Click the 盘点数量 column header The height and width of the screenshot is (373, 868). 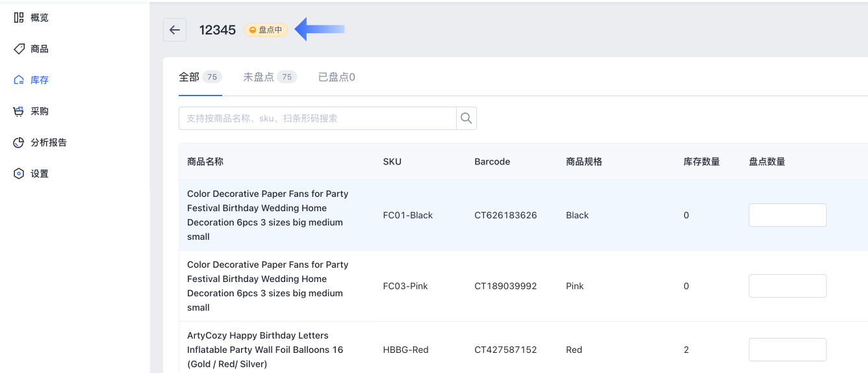click(x=767, y=161)
